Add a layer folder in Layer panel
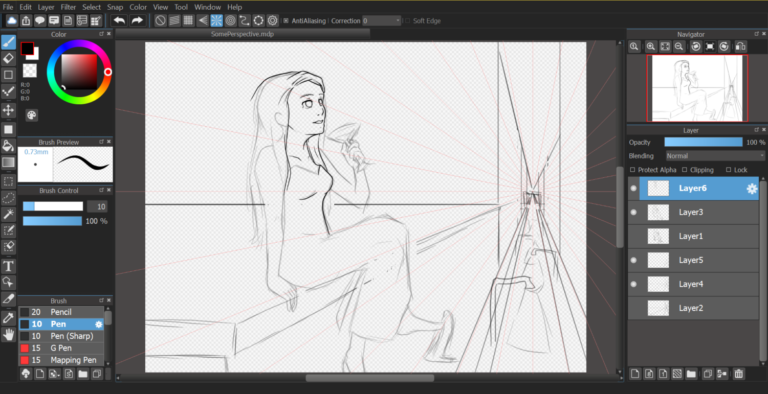The width and height of the screenshot is (768, 394). 691,374
